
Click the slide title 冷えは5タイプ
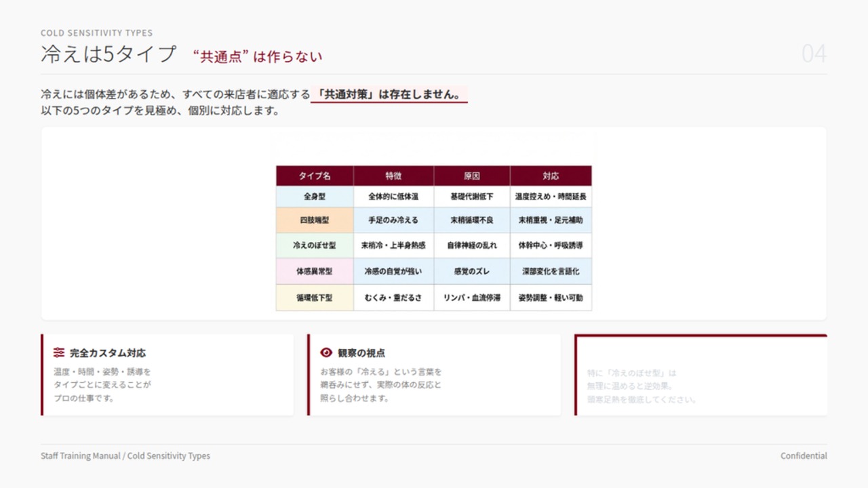click(108, 54)
